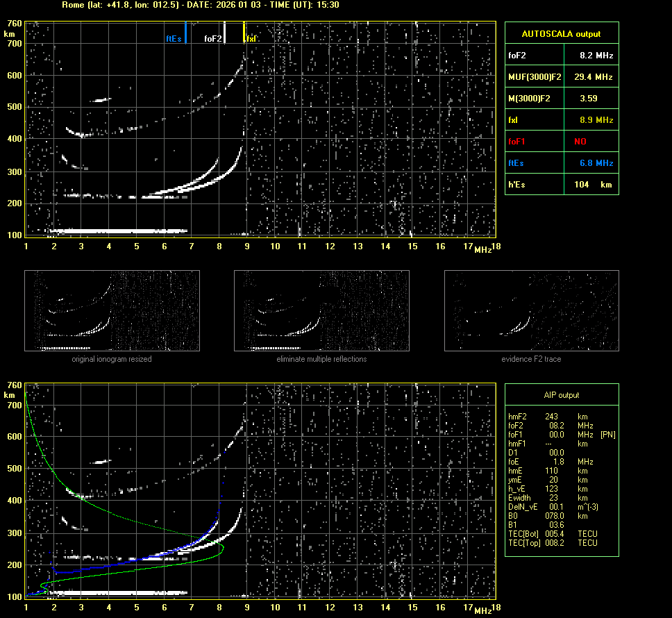Open the evidence F2 trace thumbnail
672x618 pixels.
pyautogui.click(x=531, y=310)
